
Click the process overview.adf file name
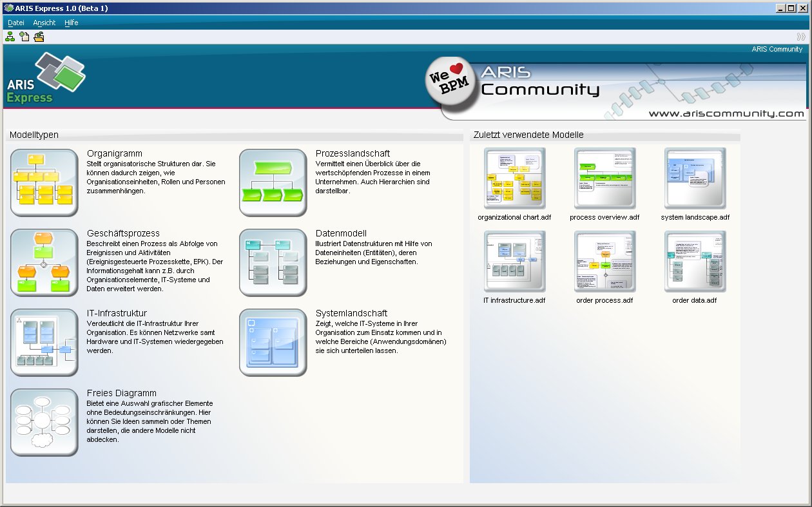pos(604,217)
